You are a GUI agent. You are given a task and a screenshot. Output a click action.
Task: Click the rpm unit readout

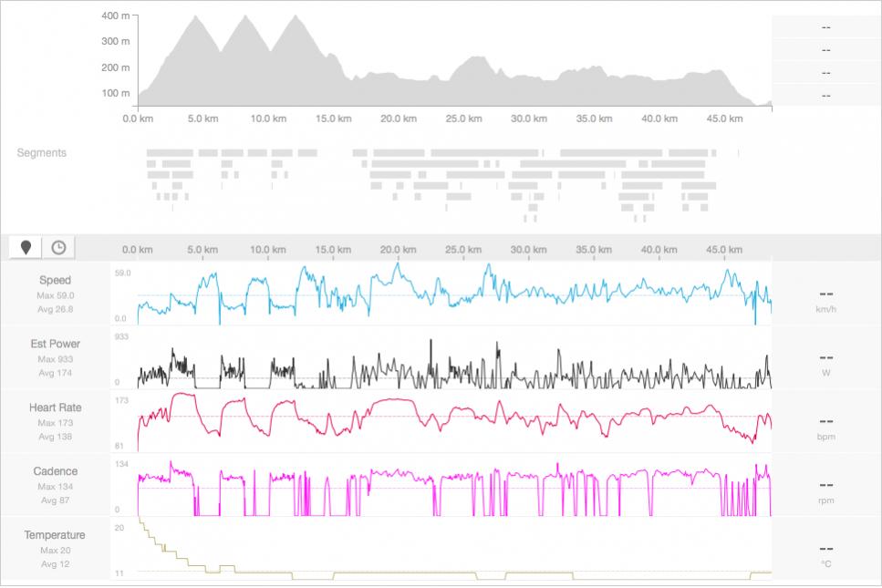tap(825, 500)
